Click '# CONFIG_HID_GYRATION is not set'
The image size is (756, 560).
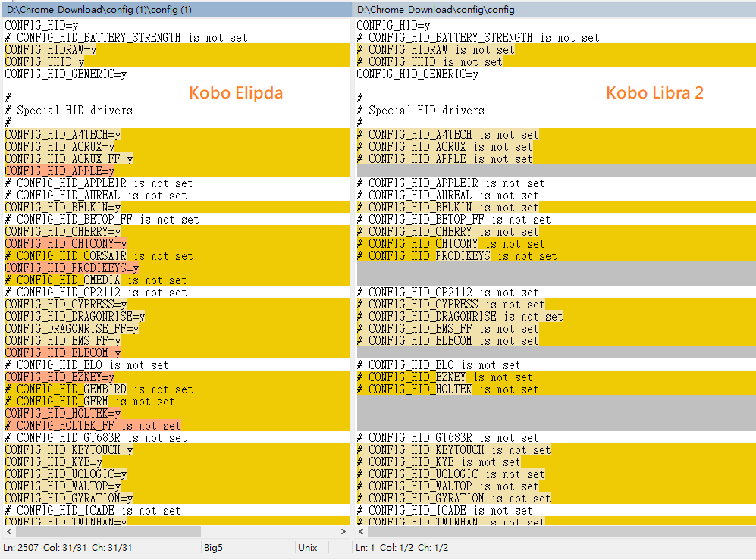point(454,499)
